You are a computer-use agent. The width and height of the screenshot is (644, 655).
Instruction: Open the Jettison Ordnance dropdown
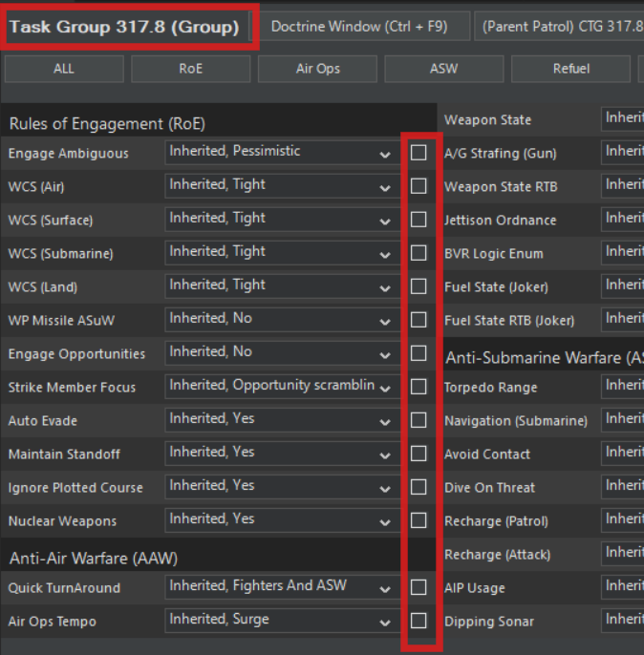(x=623, y=220)
